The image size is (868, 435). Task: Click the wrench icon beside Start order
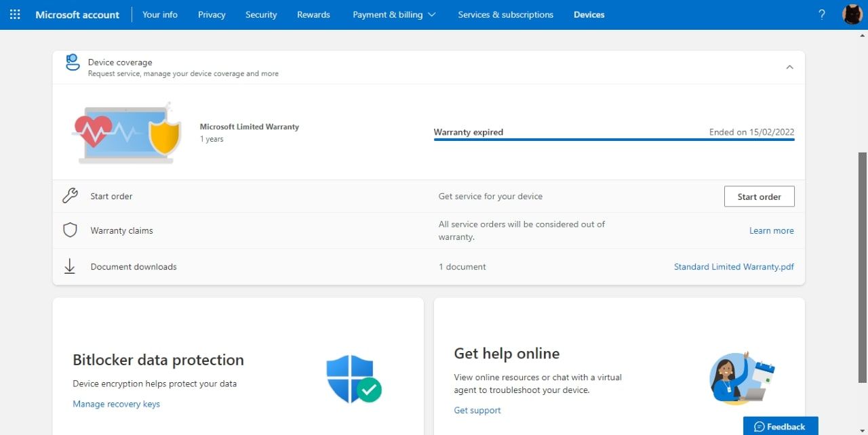point(70,196)
